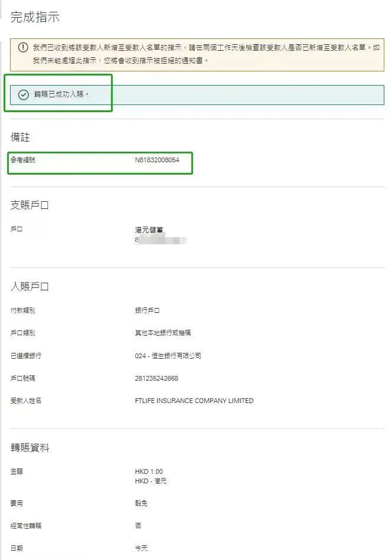Click the 受款人姓名 label
Viewport: 392px width, 560px height.
pos(26,401)
